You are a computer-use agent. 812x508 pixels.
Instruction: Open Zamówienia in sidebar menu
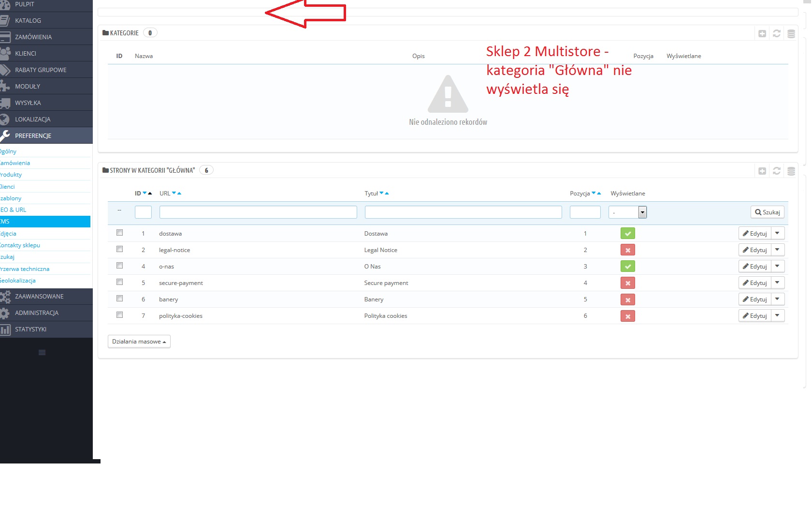click(x=46, y=37)
